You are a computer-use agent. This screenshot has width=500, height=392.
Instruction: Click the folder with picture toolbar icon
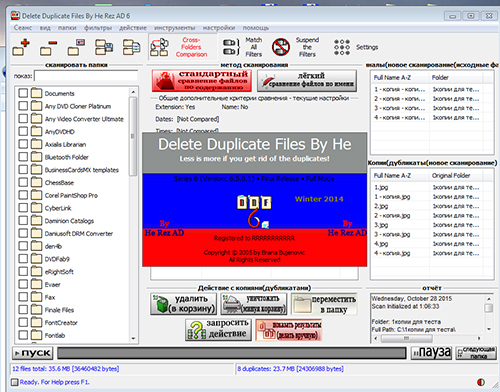pyautogui.click(x=76, y=47)
